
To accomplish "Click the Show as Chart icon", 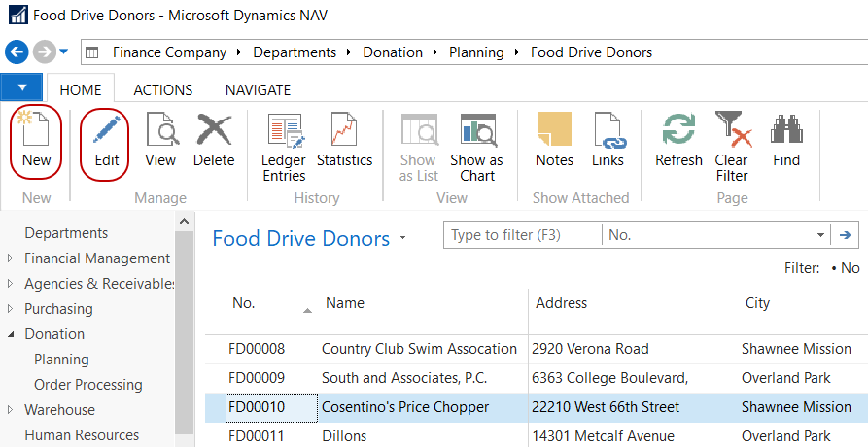I will tap(477, 131).
